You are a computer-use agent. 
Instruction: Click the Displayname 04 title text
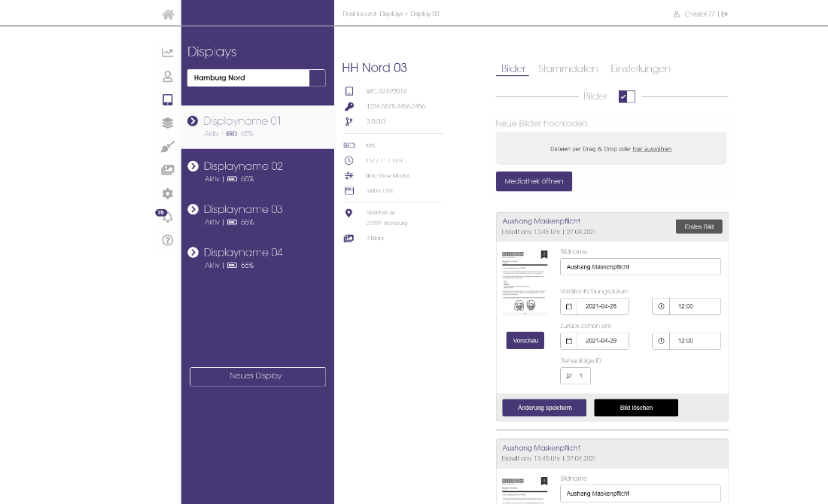(243, 253)
